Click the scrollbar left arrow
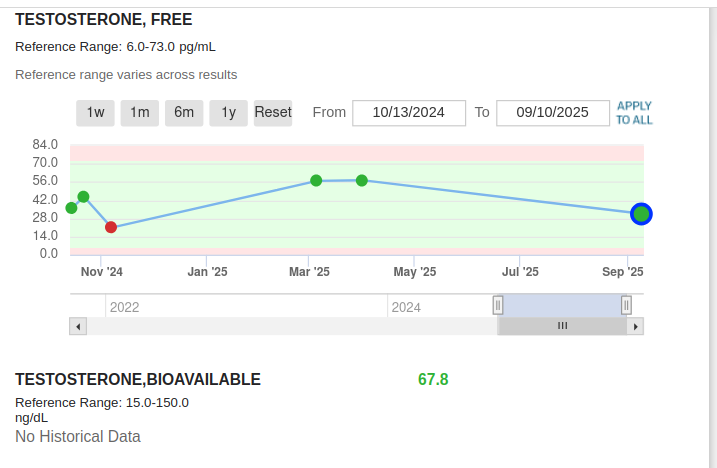Image resolution: width=717 pixels, height=468 pixels. pos(77,326)
